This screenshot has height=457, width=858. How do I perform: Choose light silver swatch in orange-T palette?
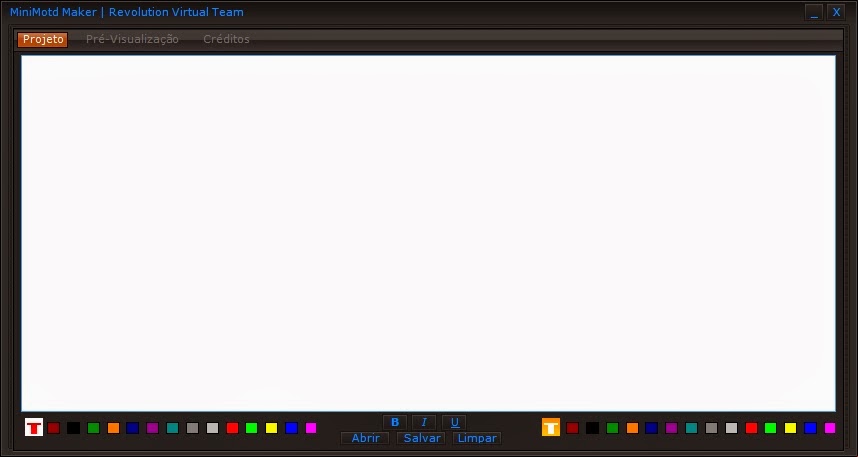(731, 428)
